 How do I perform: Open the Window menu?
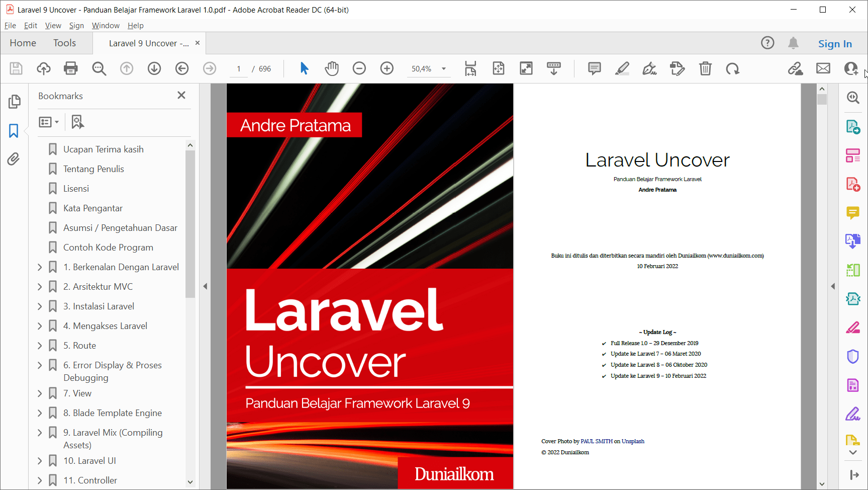tap(106, 26)
